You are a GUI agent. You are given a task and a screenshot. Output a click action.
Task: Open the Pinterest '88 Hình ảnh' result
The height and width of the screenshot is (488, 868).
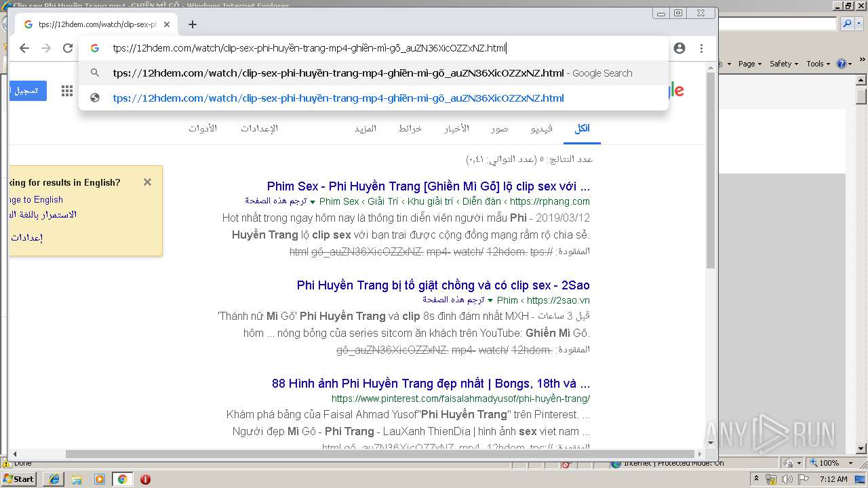(x=431, y=384)
